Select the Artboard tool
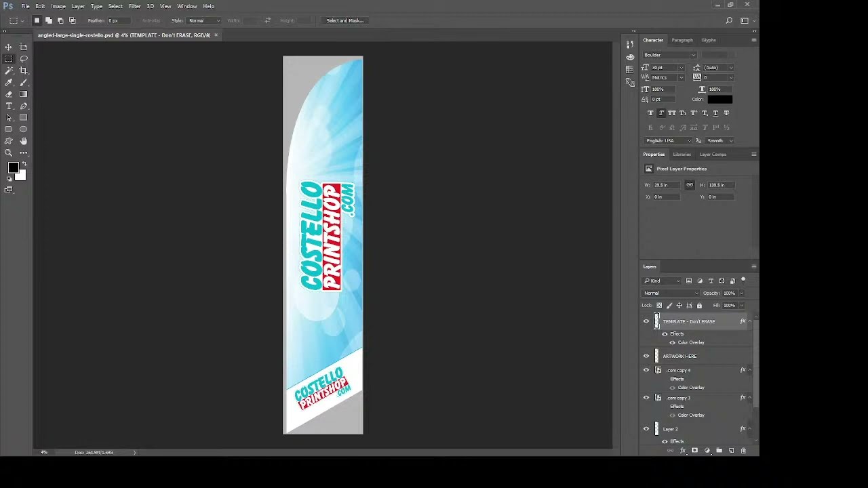The image size is (868, 488). coord(24,47)
